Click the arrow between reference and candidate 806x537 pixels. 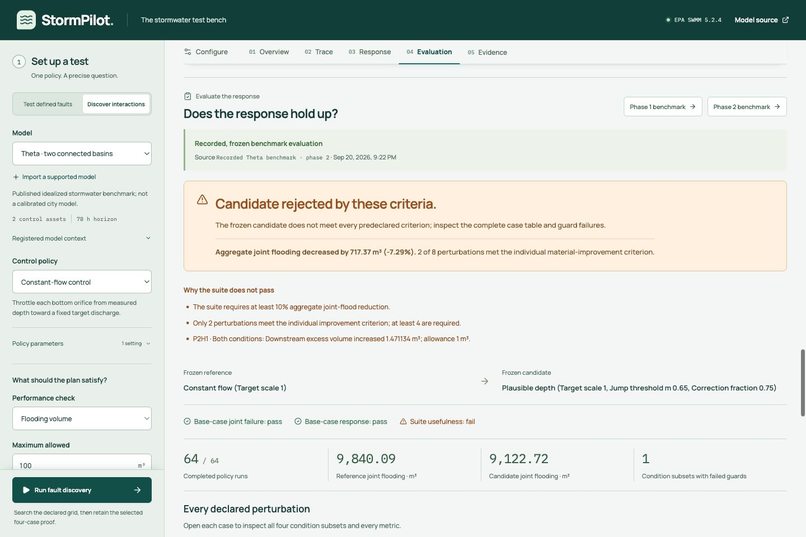485,381
